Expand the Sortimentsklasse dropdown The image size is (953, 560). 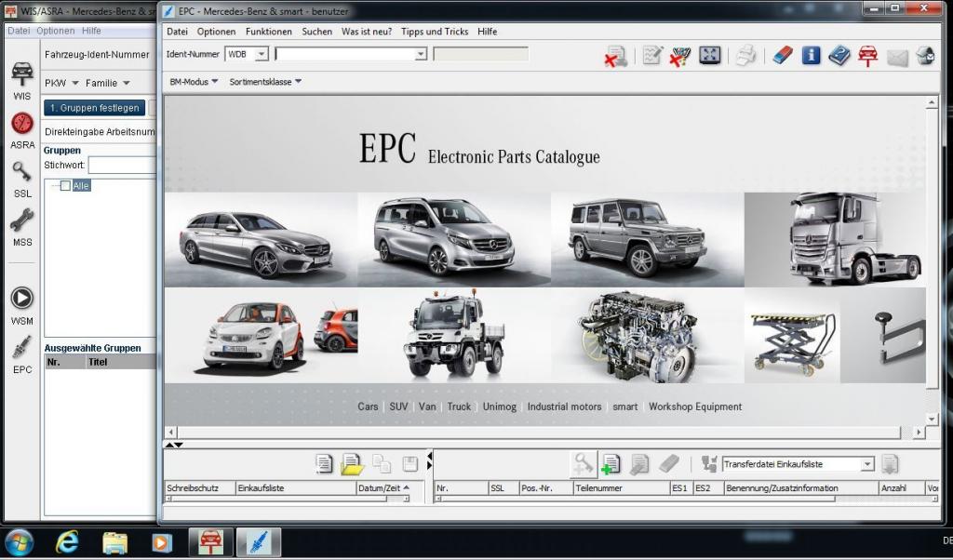265,82
